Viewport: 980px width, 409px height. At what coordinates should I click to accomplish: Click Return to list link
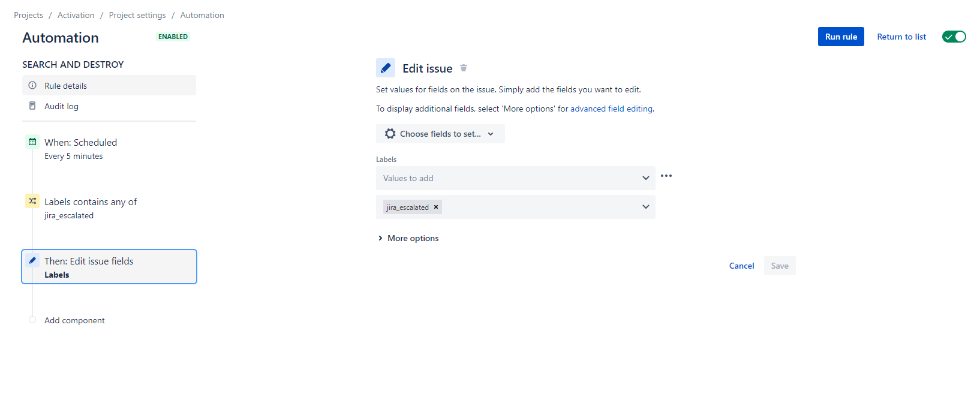[x=901, y=37]
